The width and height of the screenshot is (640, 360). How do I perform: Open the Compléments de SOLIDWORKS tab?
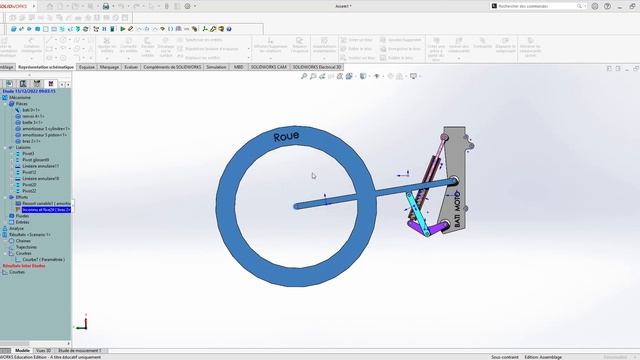click(172, 67)
